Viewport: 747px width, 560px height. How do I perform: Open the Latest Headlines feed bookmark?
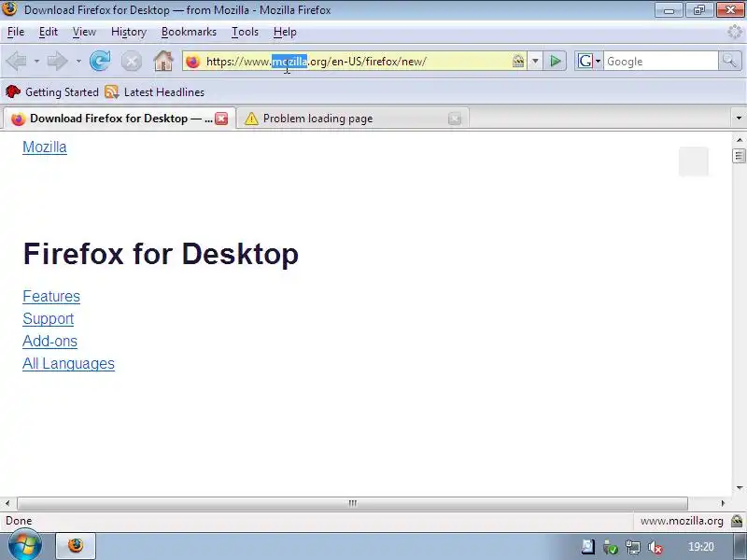pyautogui.click(x=155, y=91)
